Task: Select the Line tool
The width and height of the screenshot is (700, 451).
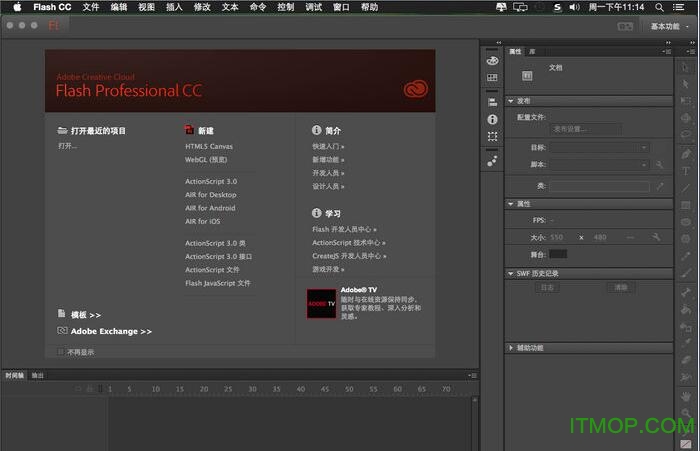Action: [x=686, y=188]
